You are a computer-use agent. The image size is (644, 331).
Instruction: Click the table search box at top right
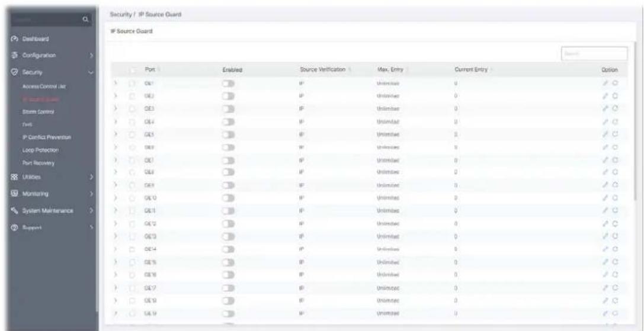(x=594, y=53)
